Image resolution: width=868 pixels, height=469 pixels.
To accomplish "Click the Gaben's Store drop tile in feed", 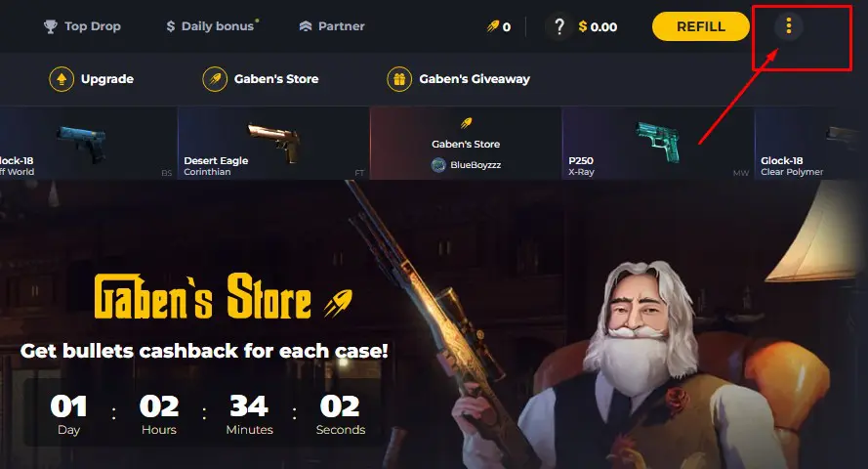I will (466, 144).
